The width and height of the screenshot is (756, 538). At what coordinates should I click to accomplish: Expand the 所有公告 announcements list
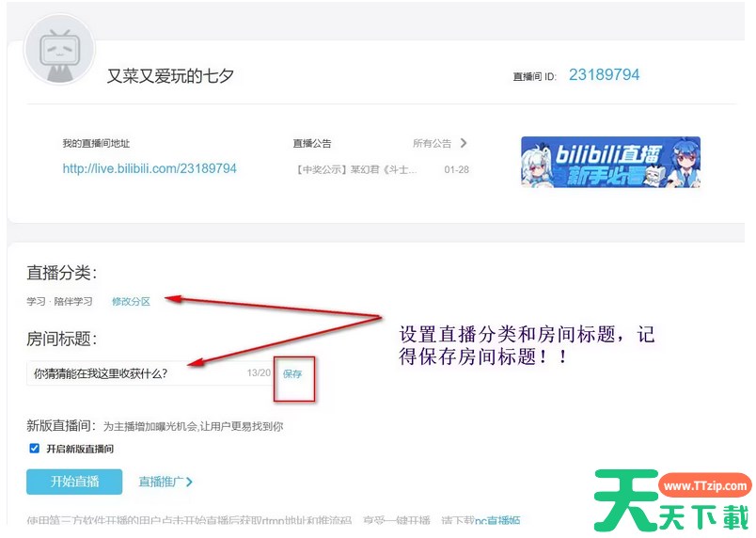pyautogui.click(x=432, y=144)
